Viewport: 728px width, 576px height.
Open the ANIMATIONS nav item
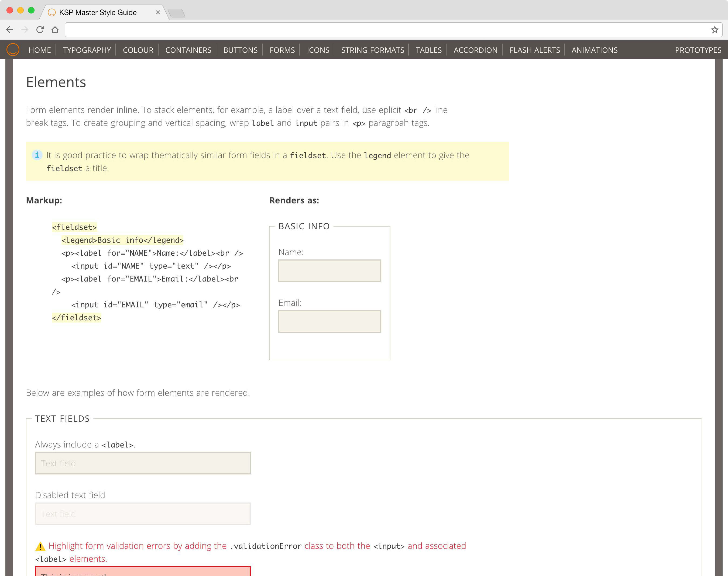[594, 50]
